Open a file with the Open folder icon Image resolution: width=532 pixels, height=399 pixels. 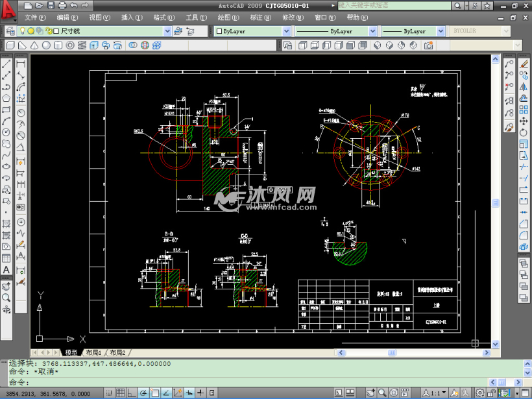click(x=40, y=5)
